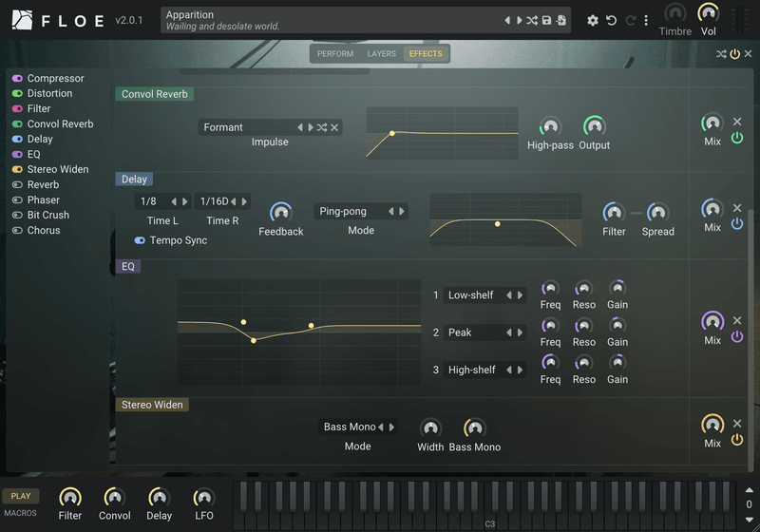
Task: Select next Delay Mode after Ping-pong
Action: point(402,211)
